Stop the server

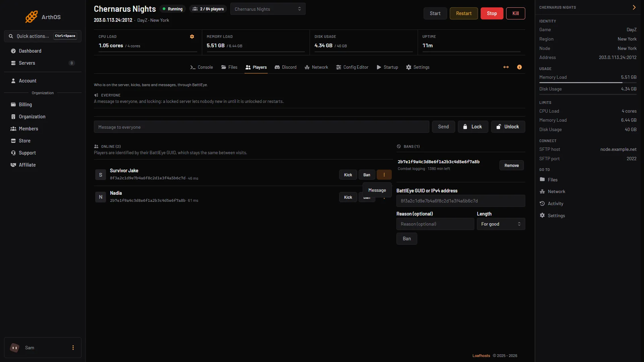coord(492,13)
